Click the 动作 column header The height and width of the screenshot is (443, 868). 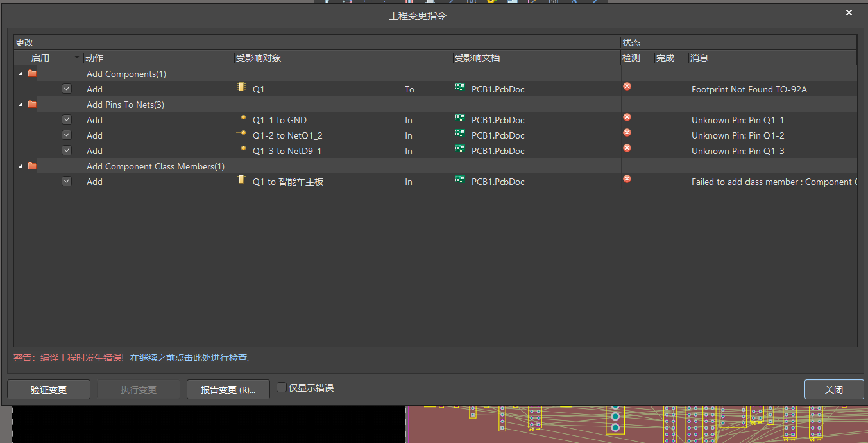point(159,58)
